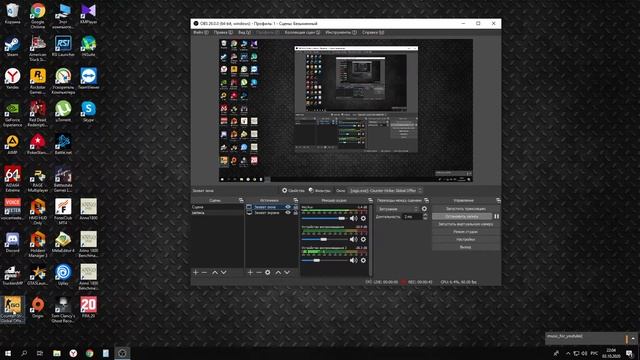This screenshot has height=360, width=640.
Task: Click Выход button in Управление panel
Action: point(466,247)
